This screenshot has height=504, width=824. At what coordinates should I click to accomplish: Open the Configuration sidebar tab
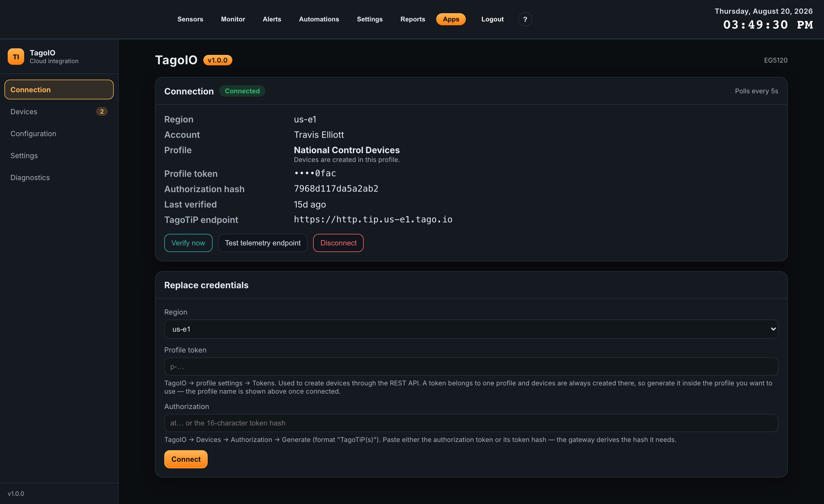click(59, 134)
